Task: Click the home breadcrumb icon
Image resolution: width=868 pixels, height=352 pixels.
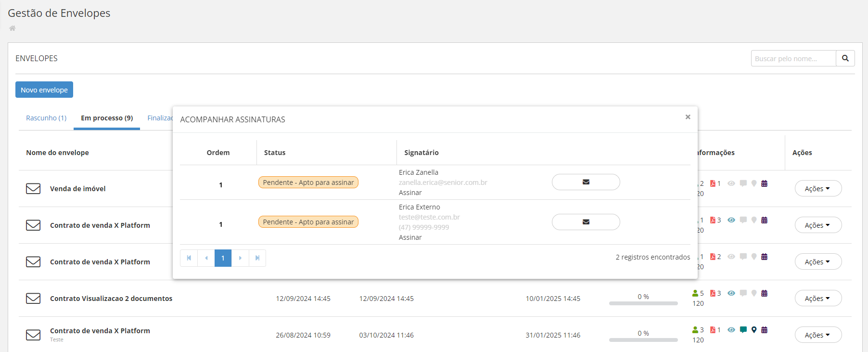Action: coord(13,28)
